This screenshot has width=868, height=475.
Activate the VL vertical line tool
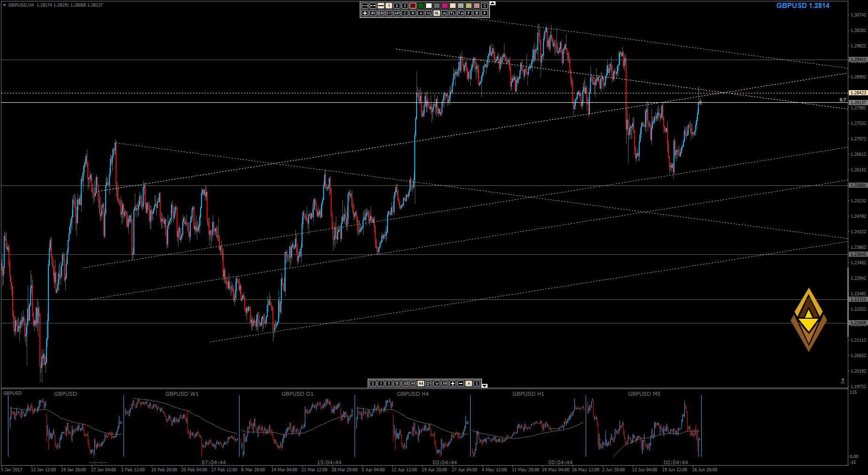[x=429, y=13]
